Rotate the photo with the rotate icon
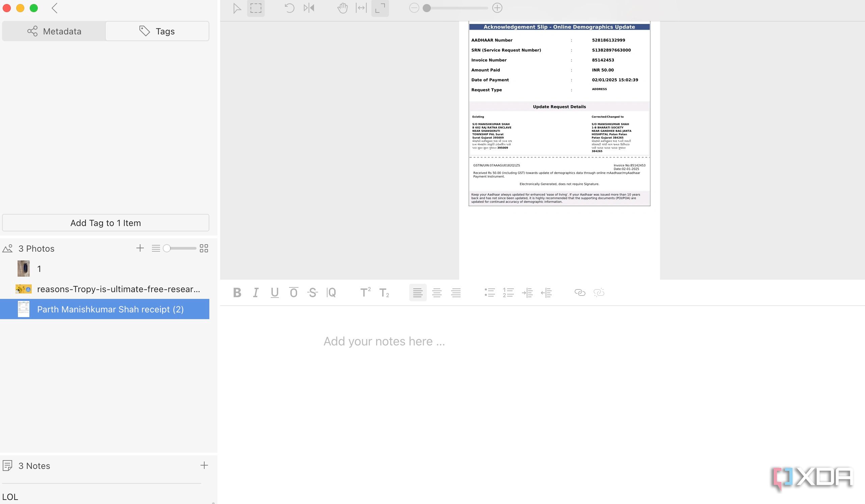This screenshot has height=504, width=865. pos(289,8)
